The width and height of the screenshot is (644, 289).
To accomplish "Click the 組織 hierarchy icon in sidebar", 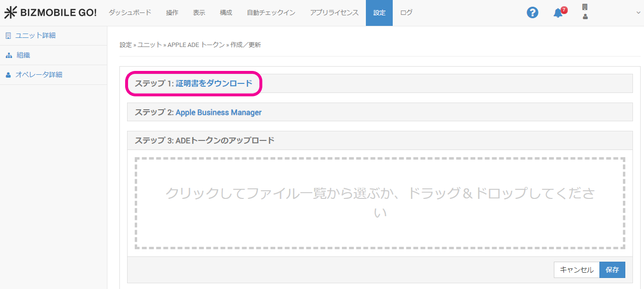I will pos(8,55).
